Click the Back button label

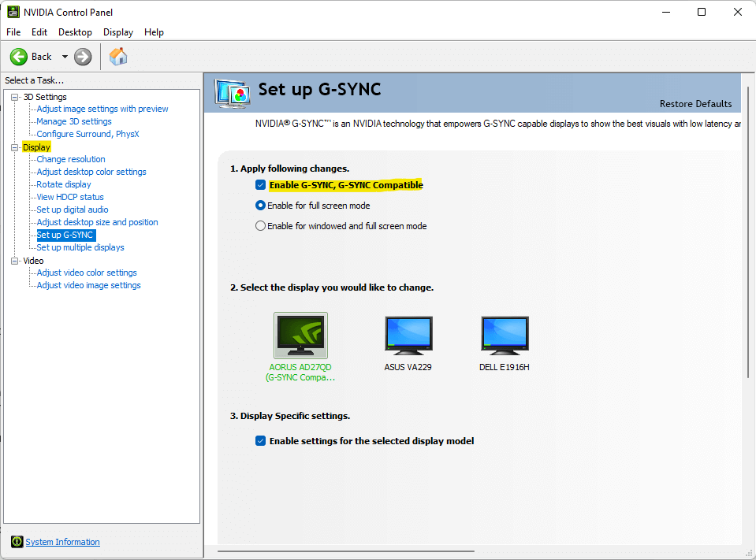(x=42, y=57)
